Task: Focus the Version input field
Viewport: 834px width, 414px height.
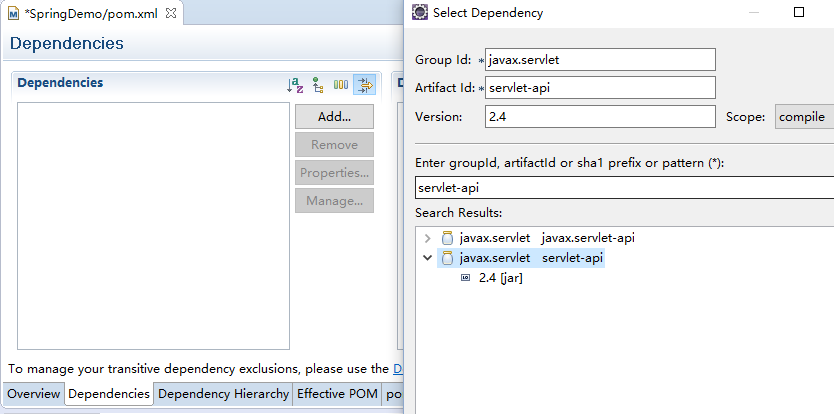Action: point(600,117)
